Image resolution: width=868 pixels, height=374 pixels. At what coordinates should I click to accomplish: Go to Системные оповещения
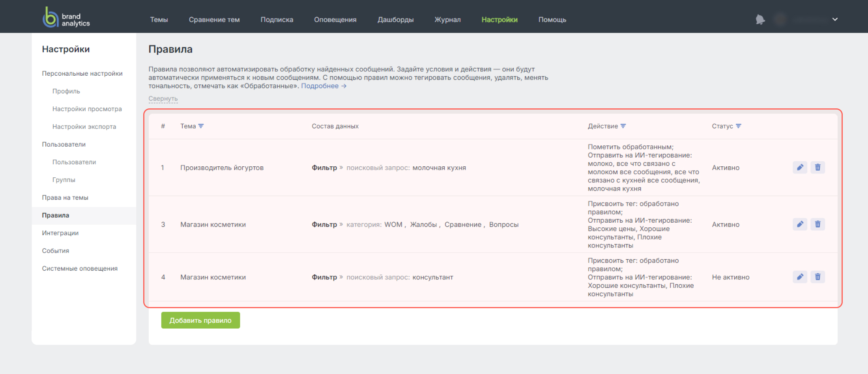tap(80, 268)
